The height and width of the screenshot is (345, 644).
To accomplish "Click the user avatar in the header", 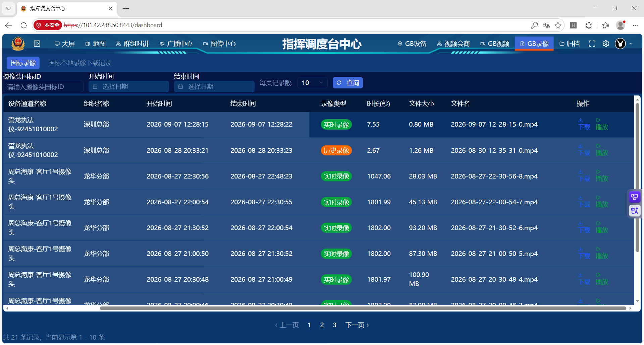I will (x=620, y=44).
